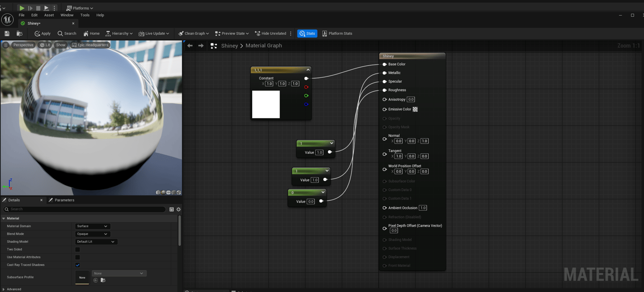Click the Apply button
644x292 pixels.
point(42,34)
